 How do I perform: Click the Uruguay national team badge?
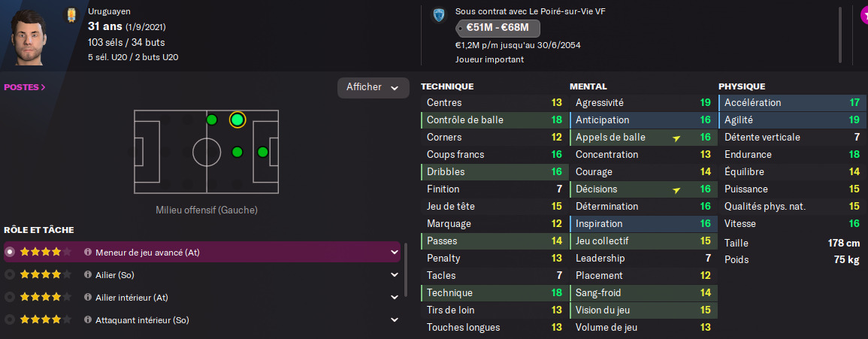(x=71, y=14)
